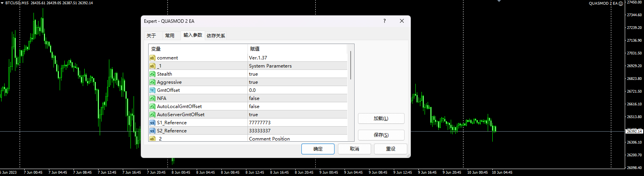Click the QUASMOD 2 EA smiley face icon
This screenshot has width=644, height=176.
pos(621,3)
